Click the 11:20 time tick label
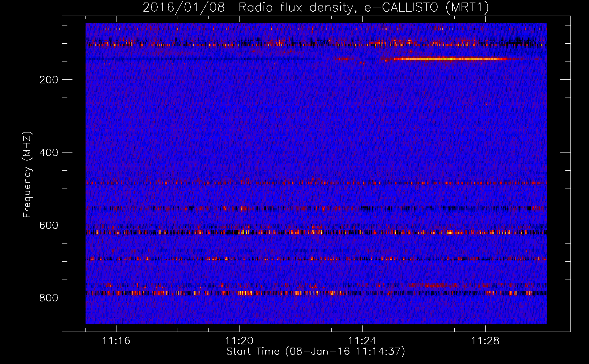 (239, 341)
